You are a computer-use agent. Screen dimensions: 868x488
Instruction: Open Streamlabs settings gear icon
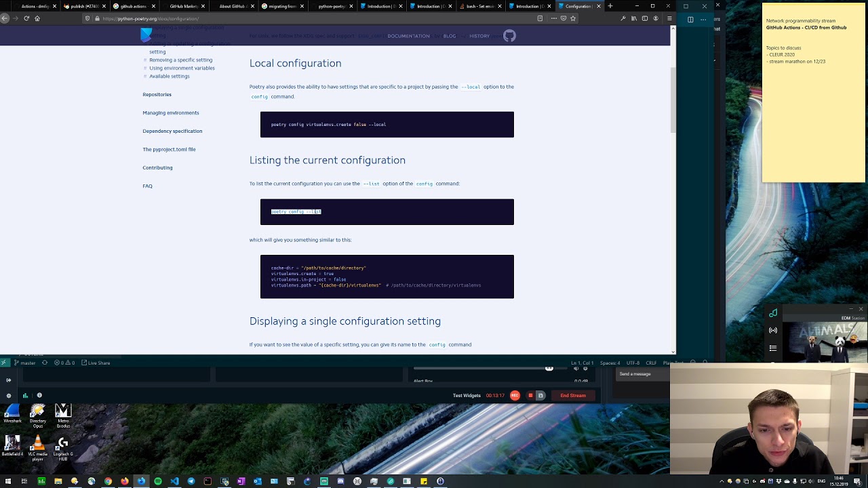[x=8, y=395]
